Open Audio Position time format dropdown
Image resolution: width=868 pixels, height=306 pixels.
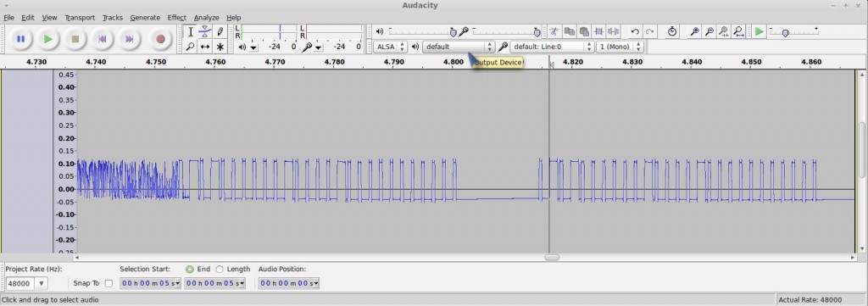[x=316, y=283]
